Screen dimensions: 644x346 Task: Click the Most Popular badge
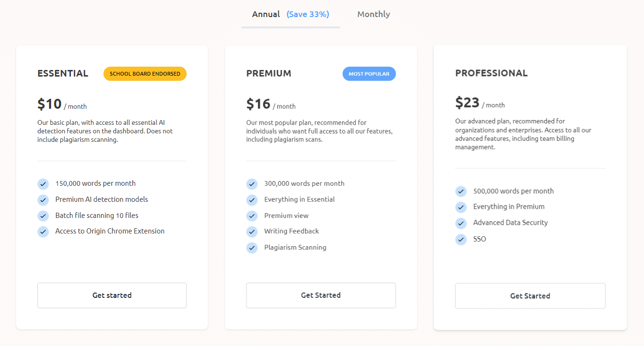(369, 74)
